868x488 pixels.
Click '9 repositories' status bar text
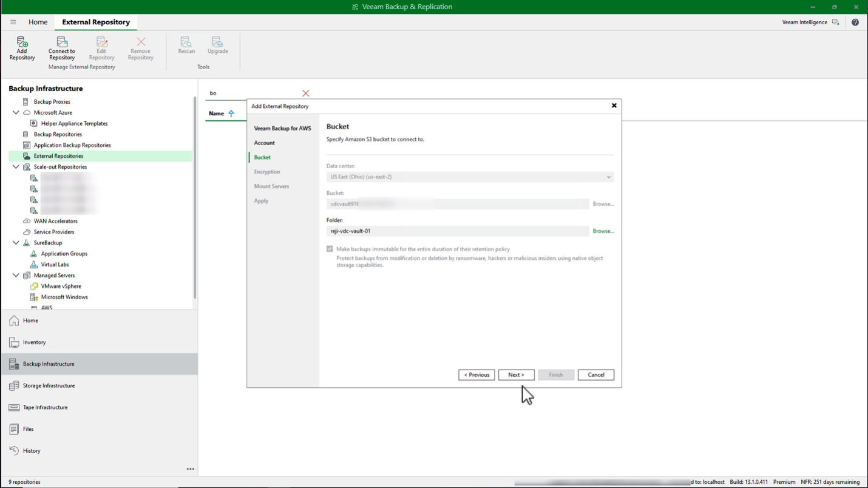[24, 482]
